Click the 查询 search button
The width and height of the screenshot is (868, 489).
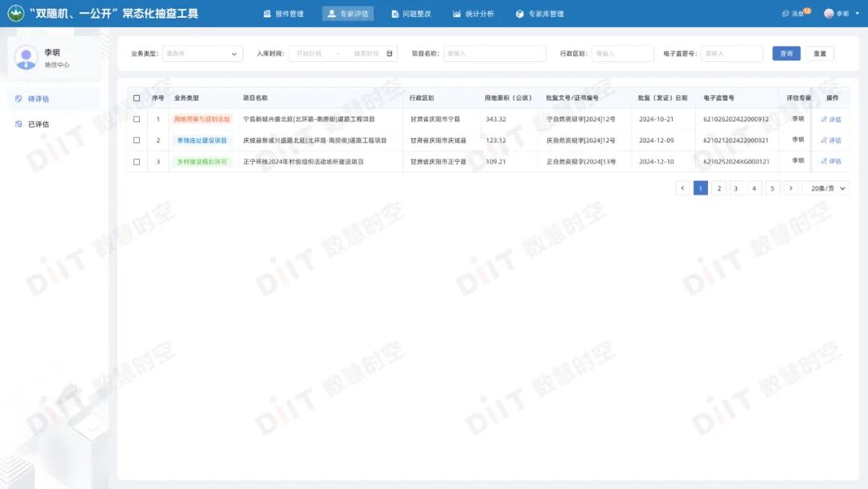point(786,54)
